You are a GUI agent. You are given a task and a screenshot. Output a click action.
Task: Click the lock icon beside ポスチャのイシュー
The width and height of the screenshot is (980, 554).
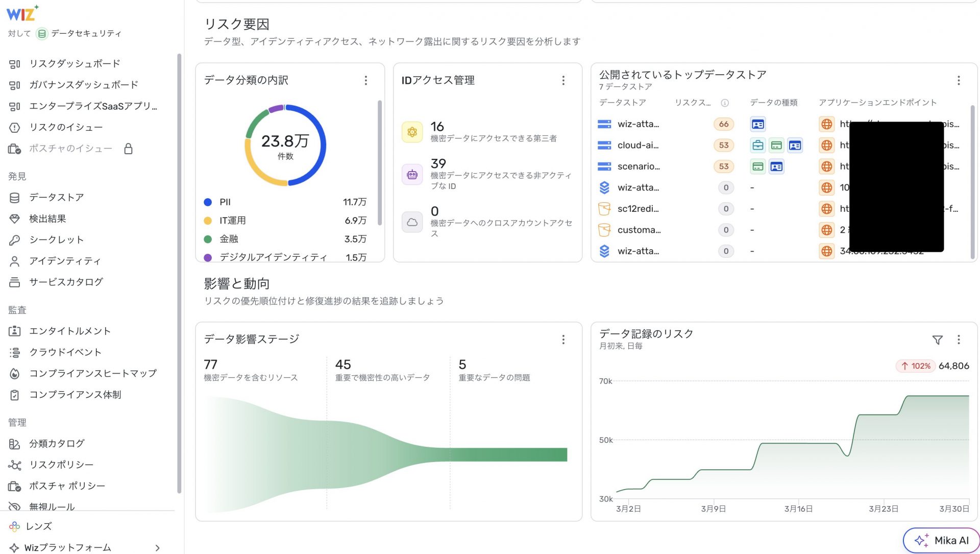[x=128, y=149]
